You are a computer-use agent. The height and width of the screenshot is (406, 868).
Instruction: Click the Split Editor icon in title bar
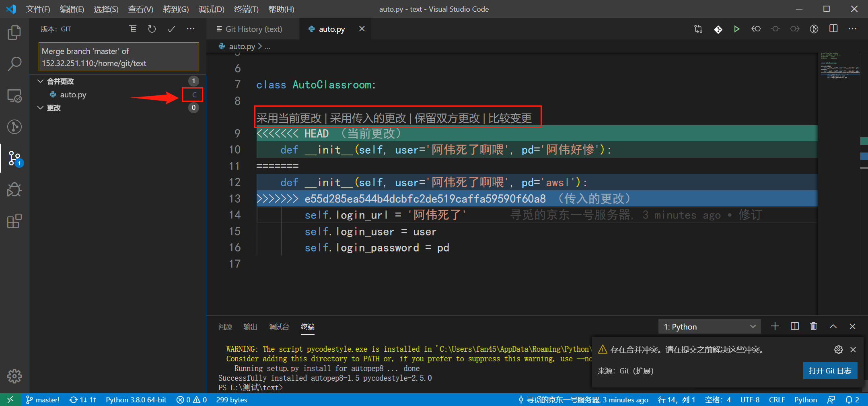[x=833, y=29]
